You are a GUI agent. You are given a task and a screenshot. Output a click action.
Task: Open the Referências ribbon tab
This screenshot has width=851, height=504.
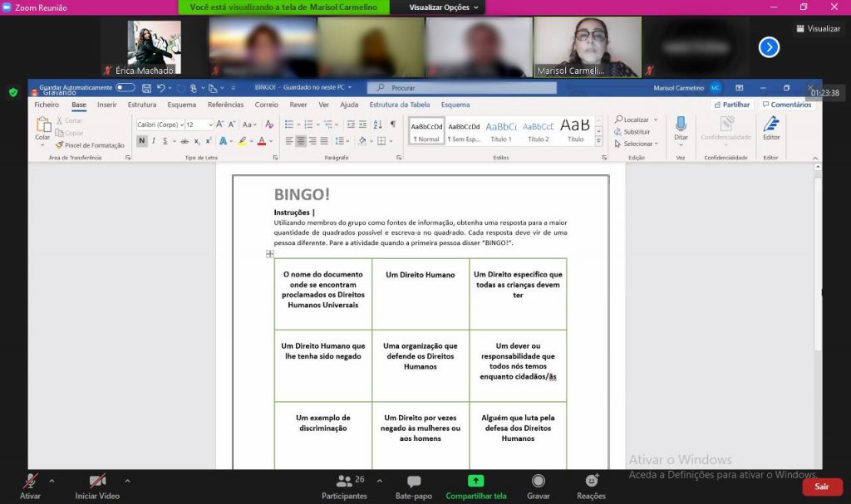click(x=225, y=105)
